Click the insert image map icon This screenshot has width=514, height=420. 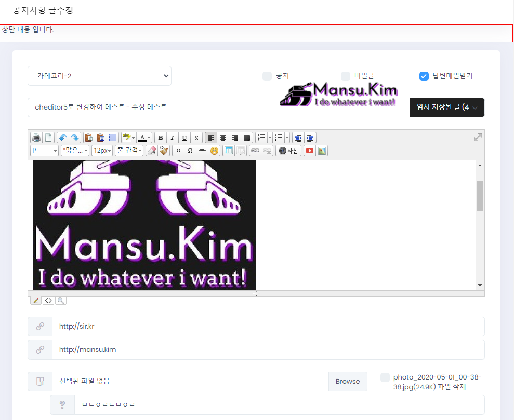[322, 151]
